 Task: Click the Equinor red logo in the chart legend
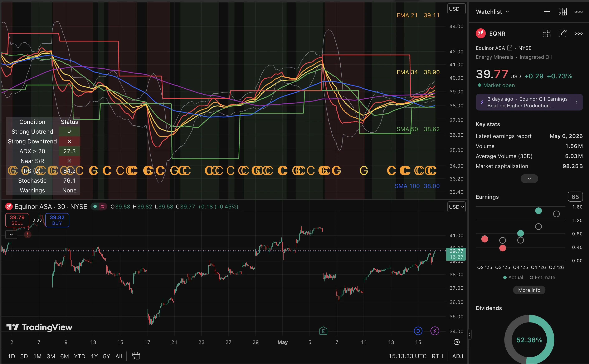(9, 207)
